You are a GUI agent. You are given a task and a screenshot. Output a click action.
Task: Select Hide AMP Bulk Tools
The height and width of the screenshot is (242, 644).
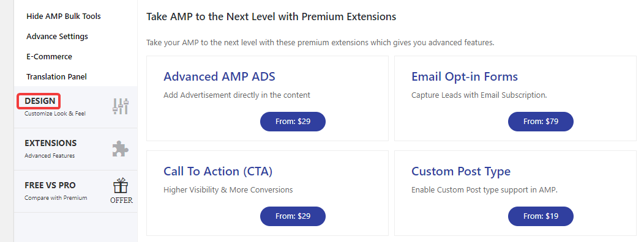(64, 16)
